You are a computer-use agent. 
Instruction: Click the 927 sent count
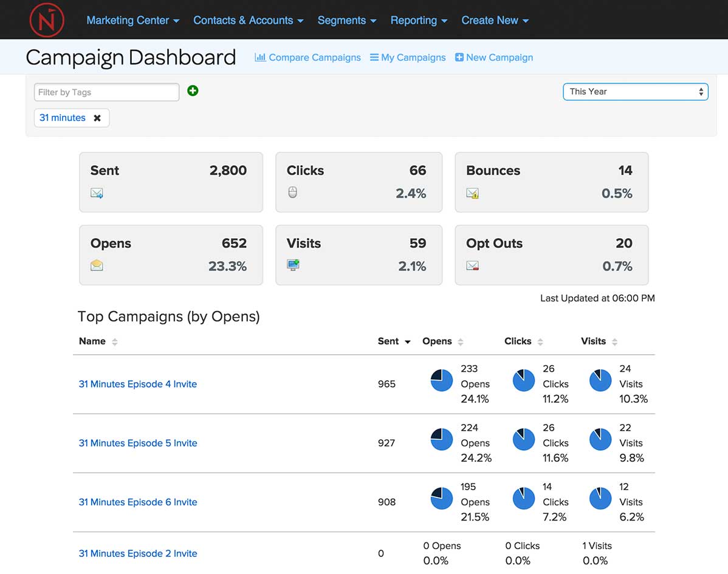tap(386, 443)
